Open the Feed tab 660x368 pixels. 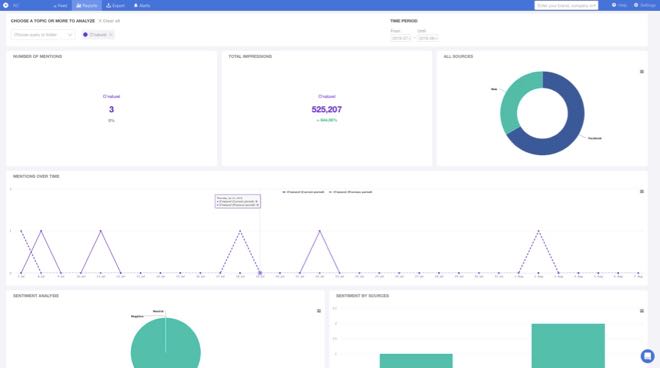click(x=60, y=5)
